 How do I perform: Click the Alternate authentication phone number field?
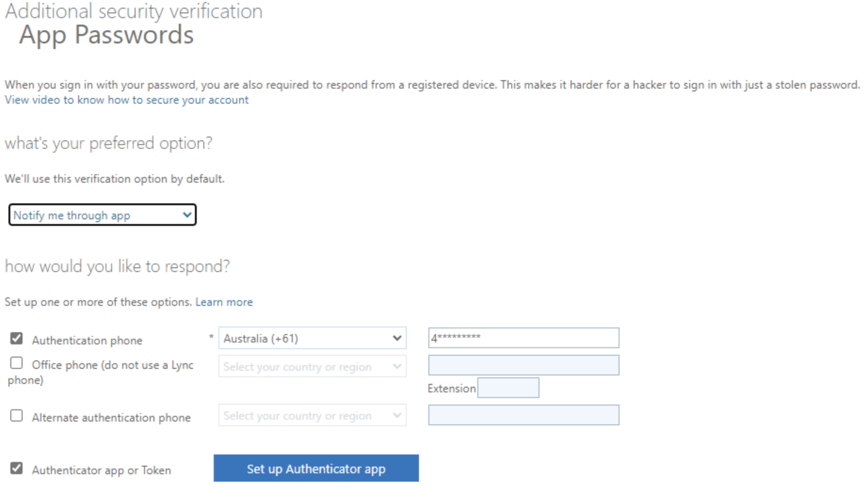[523, 415]
